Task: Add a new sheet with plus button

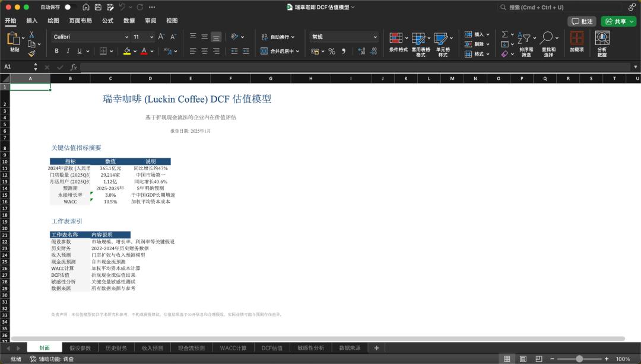Action: tap(376, 348)
